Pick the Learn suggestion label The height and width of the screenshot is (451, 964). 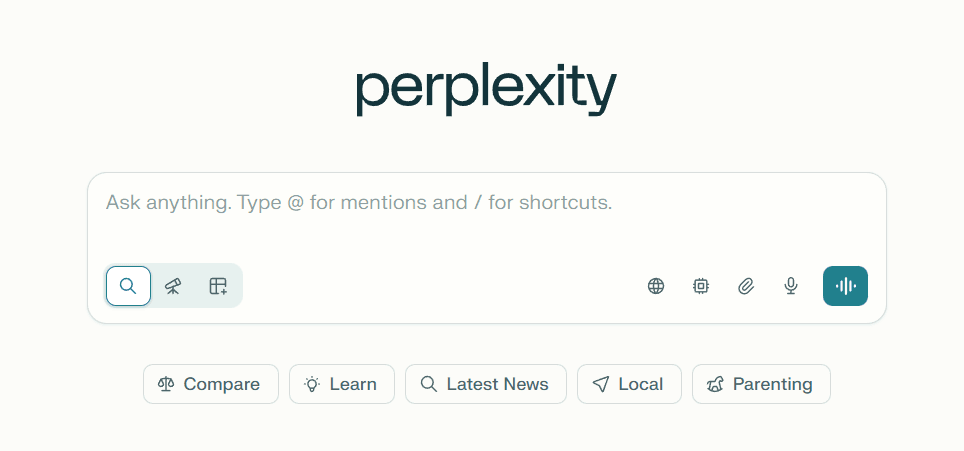point(353,384)
